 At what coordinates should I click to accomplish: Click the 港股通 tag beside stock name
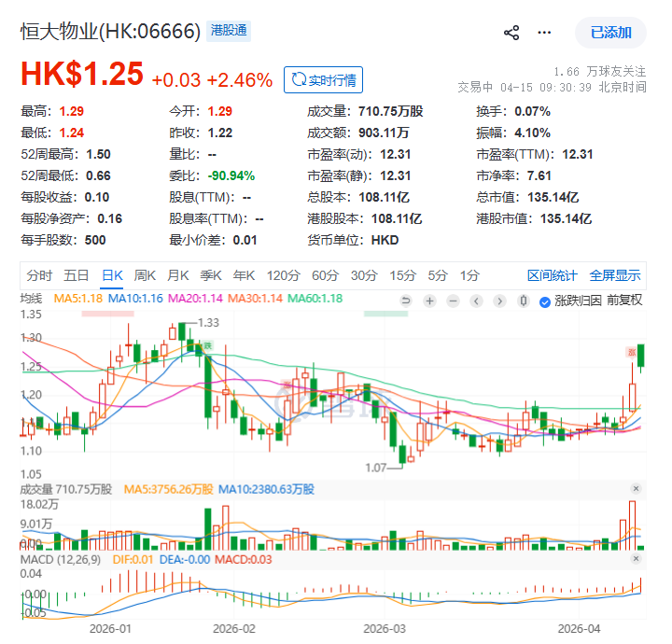[229, 31]
